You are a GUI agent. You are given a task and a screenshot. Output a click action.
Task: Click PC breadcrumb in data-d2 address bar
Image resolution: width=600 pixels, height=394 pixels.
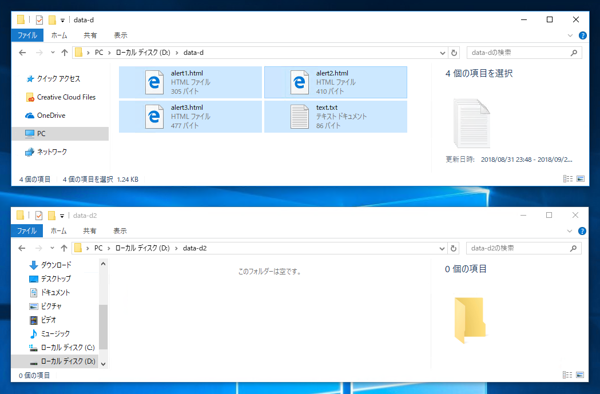click(x=98, y=248)
